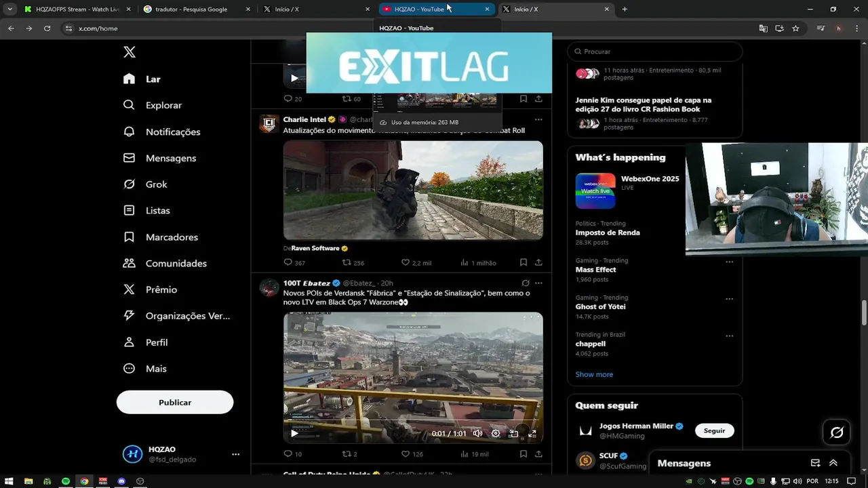The image size is (868, 488).
Task: Open Spotify from Windows taskbar
Action: (66, 481)
